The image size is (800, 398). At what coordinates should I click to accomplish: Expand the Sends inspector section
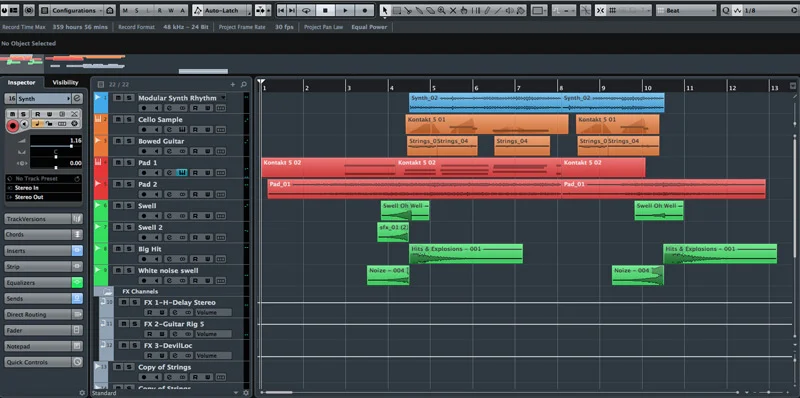[x=43, y=298]
